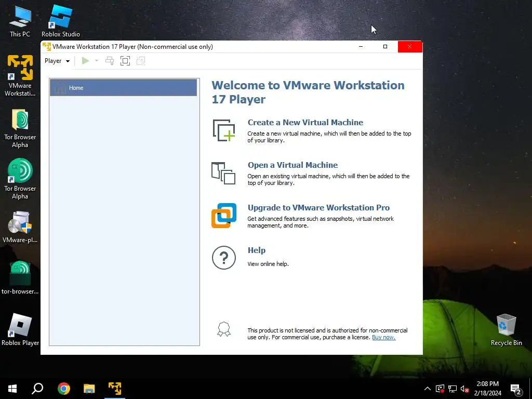
Task: Show hidden system tray icons
Action: pyautogui.click(x=428, y=389)
